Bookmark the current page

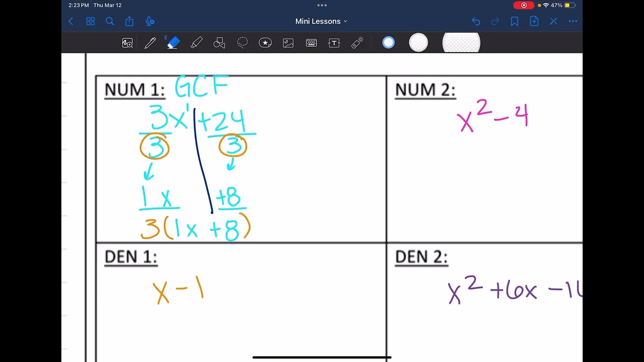click(x=514, y=21)
